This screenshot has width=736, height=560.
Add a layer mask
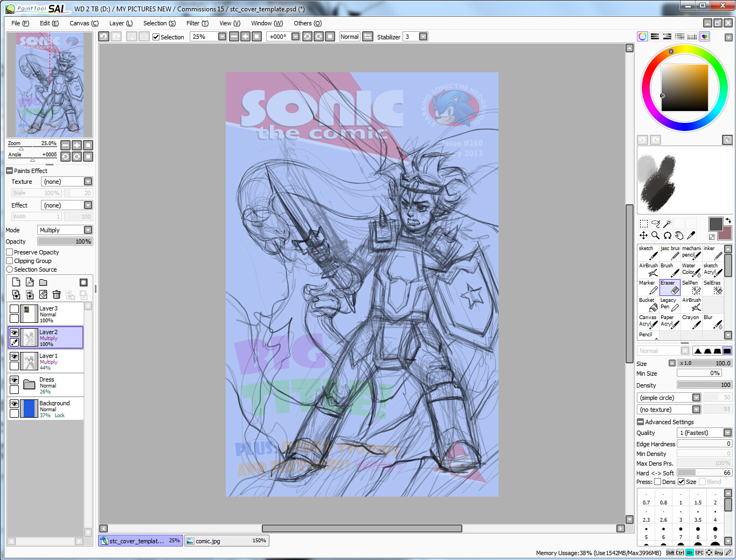[84, 282]
